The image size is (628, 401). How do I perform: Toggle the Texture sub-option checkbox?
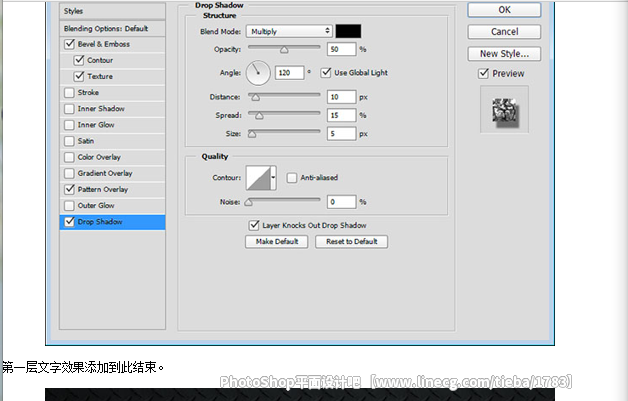point(79,76)
